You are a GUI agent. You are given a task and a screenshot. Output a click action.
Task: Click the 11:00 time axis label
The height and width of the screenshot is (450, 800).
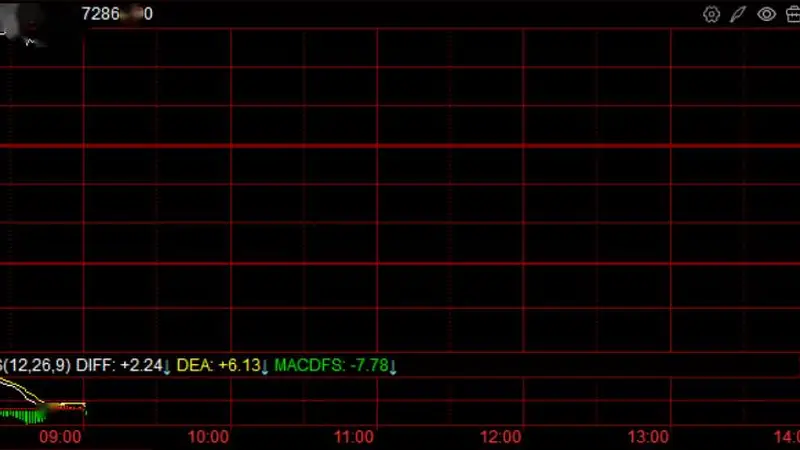coord(354,437)
